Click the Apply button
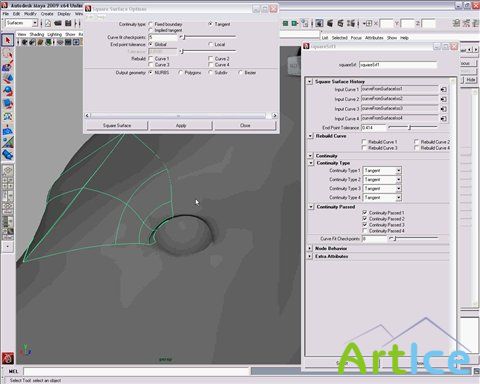480x384 pixels. 181,125
